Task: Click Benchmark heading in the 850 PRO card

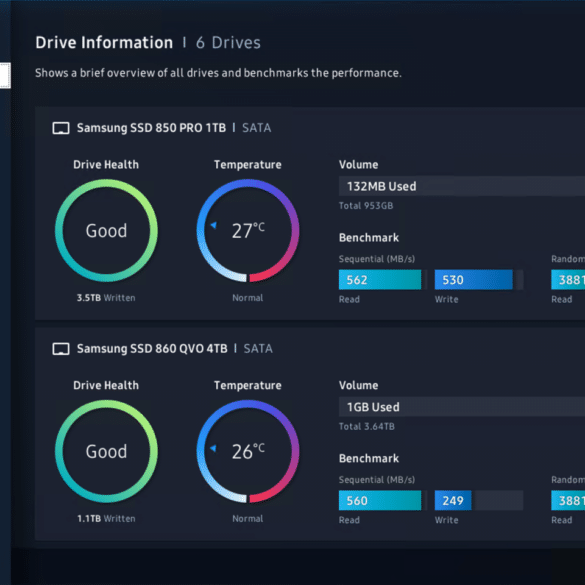Action: [369, 238]
